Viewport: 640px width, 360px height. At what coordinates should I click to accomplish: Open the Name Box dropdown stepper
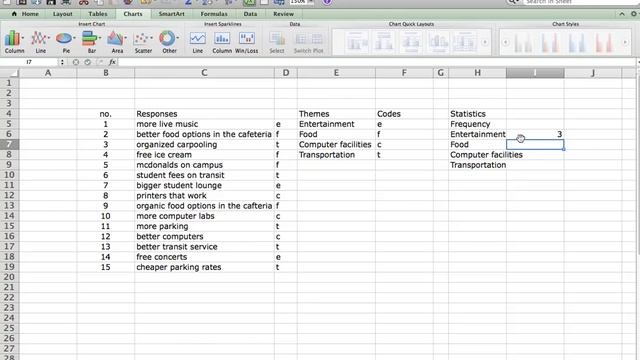pos(62,62)
